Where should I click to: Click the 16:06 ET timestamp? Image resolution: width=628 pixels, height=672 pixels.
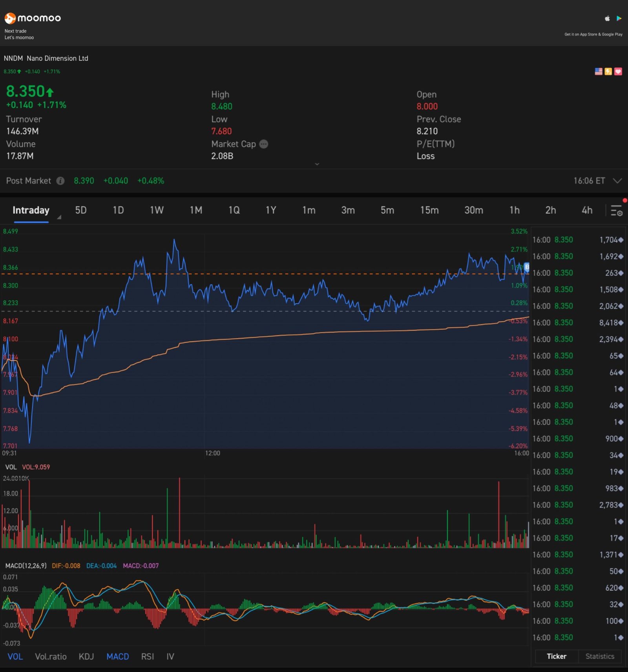589,181
